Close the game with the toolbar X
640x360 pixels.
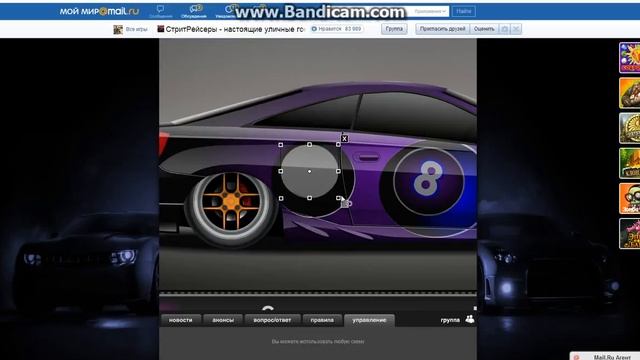click(516, 29)
